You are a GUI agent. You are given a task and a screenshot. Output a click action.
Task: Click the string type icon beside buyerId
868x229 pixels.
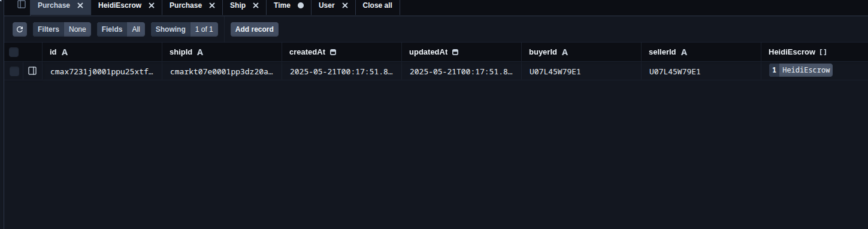click(x=565, y=52)
